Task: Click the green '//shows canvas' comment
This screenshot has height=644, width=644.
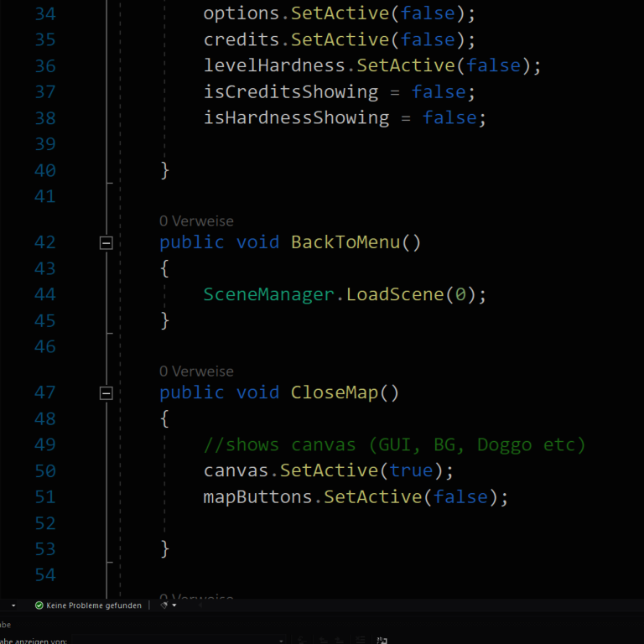Action: tap(394, 444)
